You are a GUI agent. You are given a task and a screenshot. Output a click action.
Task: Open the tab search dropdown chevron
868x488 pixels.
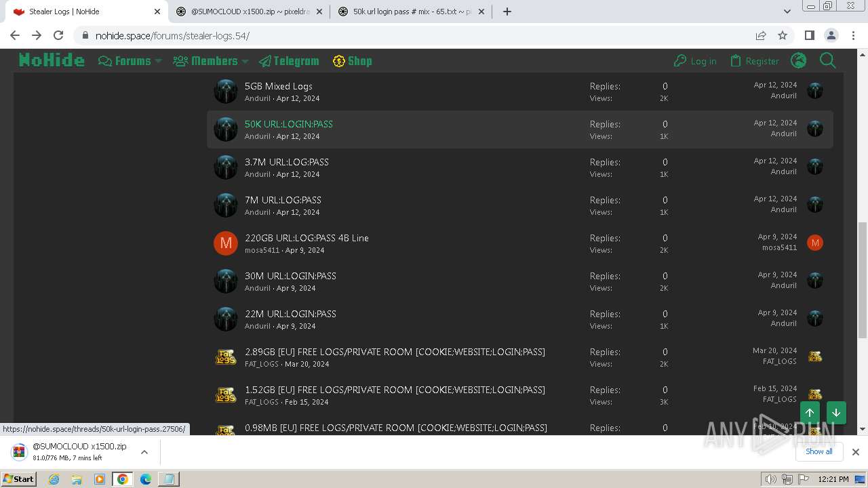coord(787,12)
